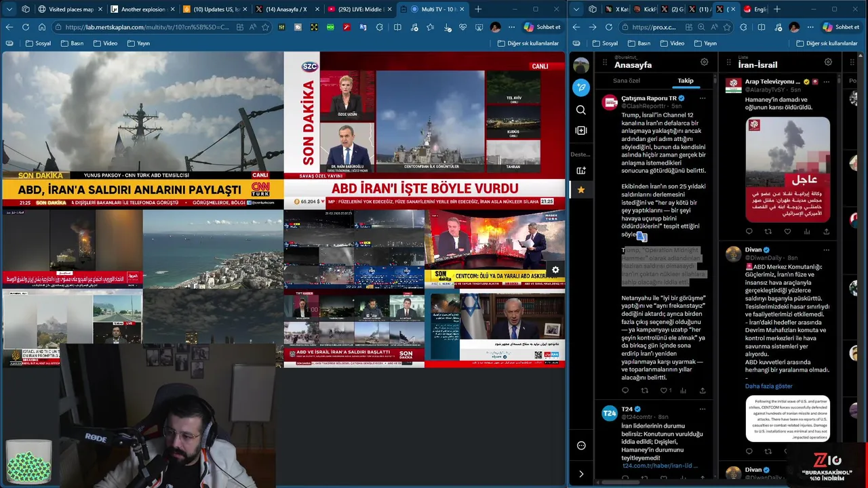
Task: Open the t24.com.tr article link
Action: pyautogui.click(x=660, y=466)
